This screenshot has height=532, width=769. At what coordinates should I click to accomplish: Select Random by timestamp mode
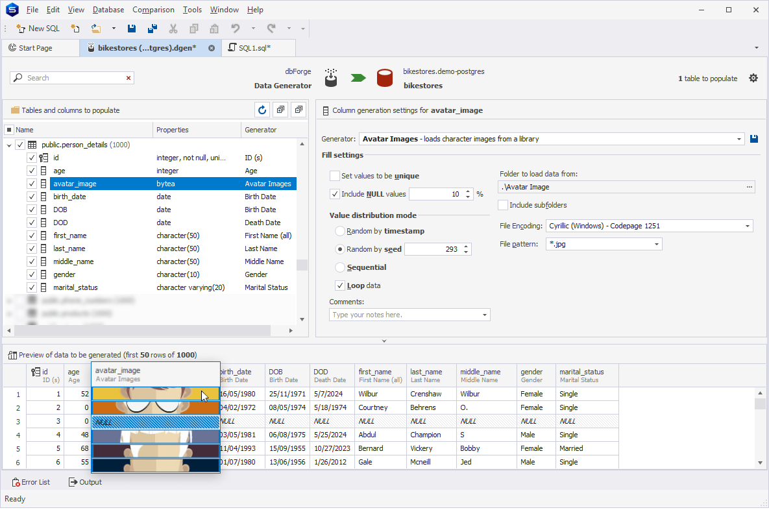pyautogui.click(x=340, y=231)
